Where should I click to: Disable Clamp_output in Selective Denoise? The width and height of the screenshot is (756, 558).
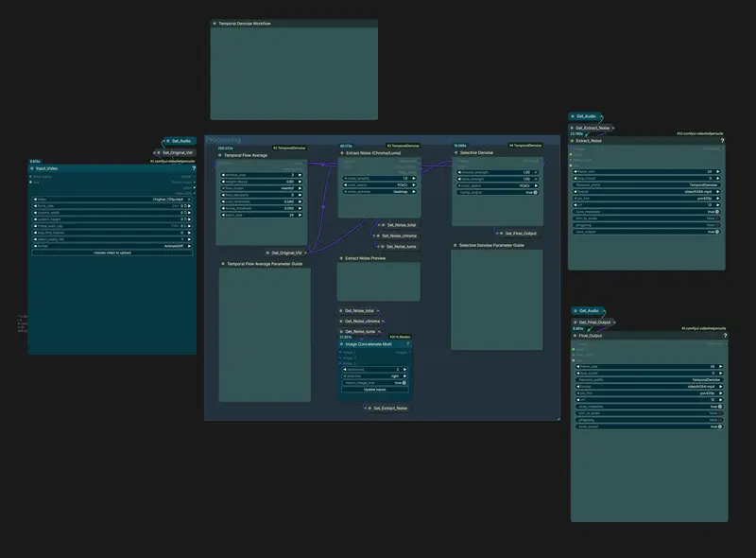tap(534, 193)
